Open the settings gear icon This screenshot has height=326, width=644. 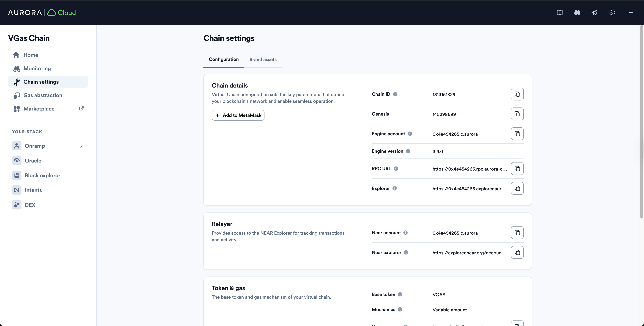click(x=612, y=13)
